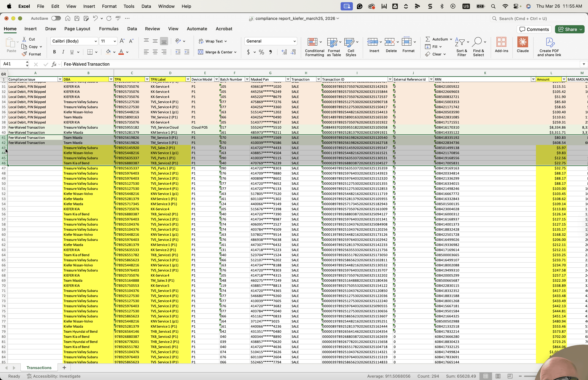The width and height of the screenshot is (588, 380).
Task: Open the Claude add-in
Action: tap(523, 45)
